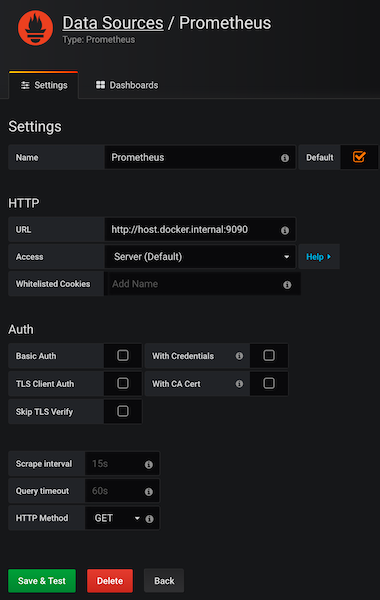
Task: Click the Prometheus flame logo
Action: [x=36, y=28]
